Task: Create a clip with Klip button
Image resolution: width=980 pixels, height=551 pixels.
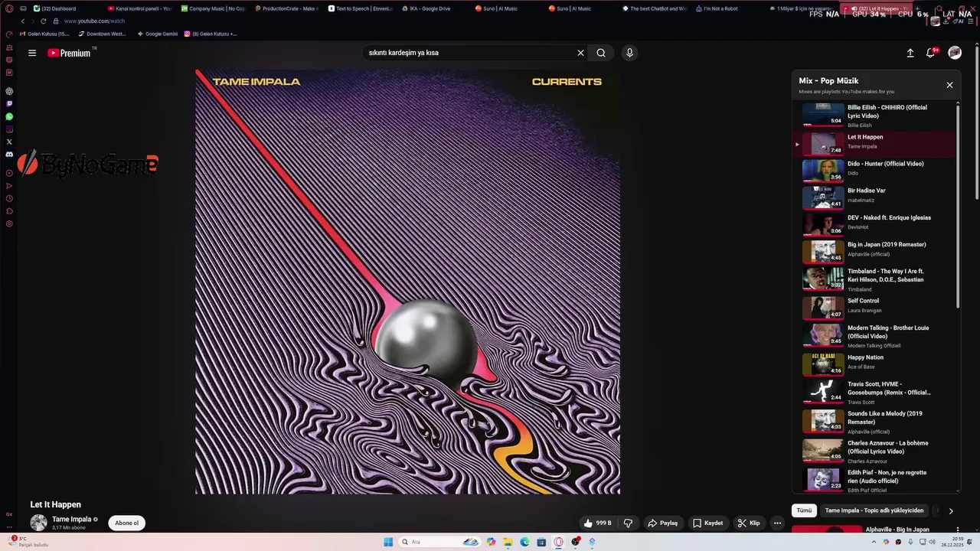Action: [x=749, y=523]
